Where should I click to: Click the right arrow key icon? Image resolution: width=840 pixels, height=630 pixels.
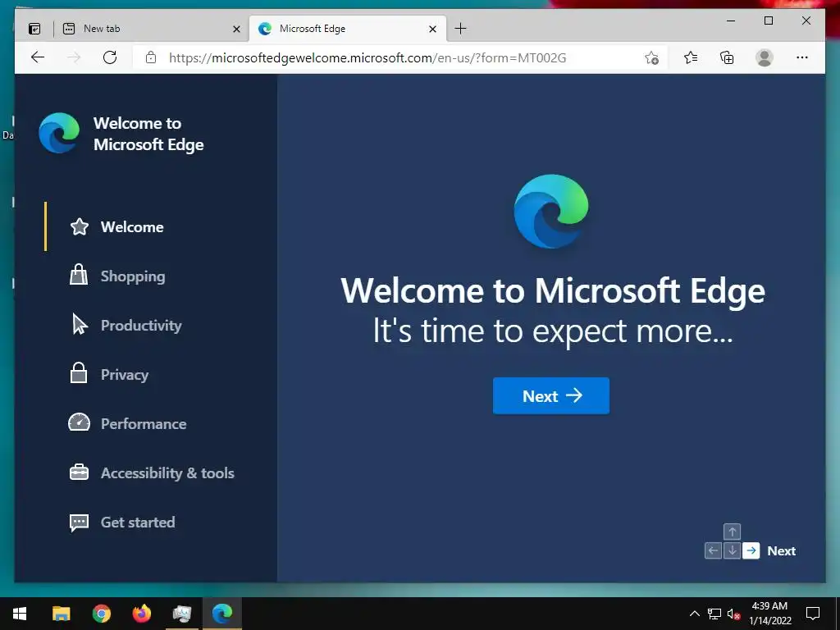pos(751,550)
